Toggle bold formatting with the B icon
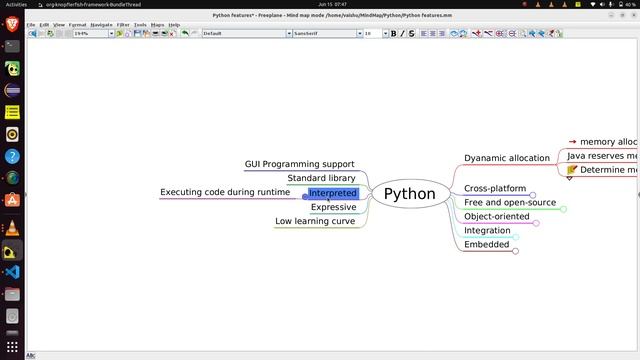The image size is (640, 360). (x=393, y=33)
